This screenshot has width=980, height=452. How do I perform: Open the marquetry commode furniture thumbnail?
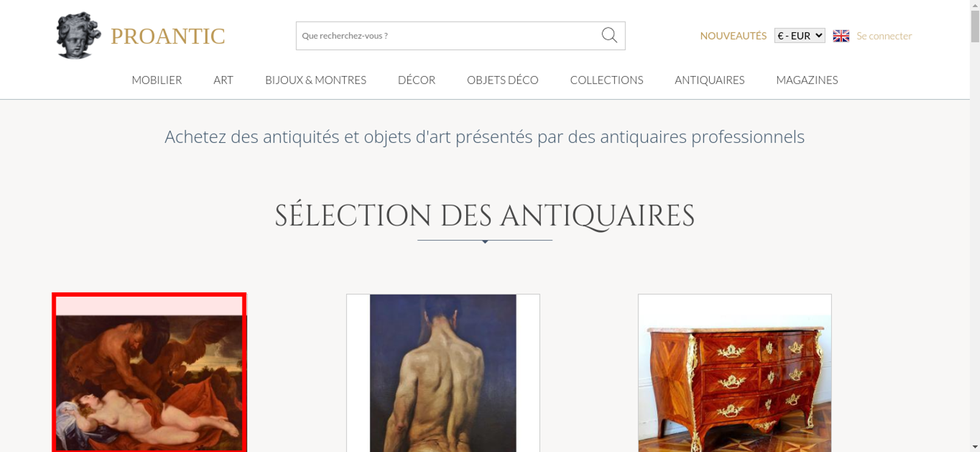coord(735,373)
